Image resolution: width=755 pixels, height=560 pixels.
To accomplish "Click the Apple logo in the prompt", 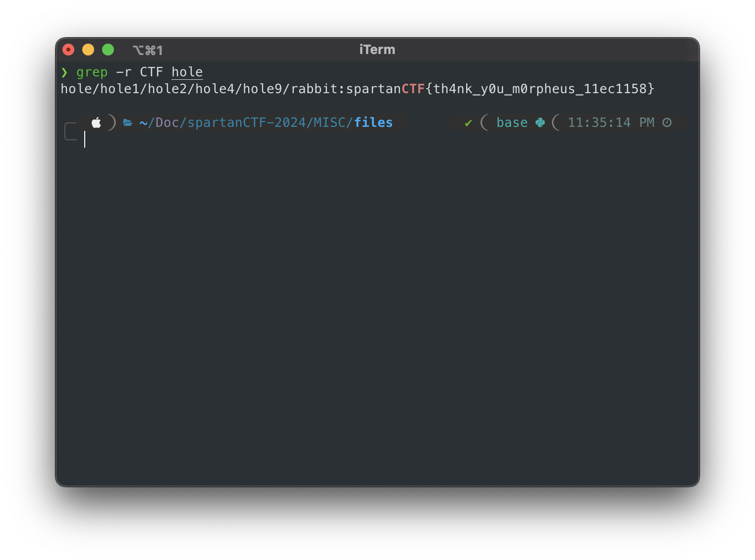I will (96, 122).
